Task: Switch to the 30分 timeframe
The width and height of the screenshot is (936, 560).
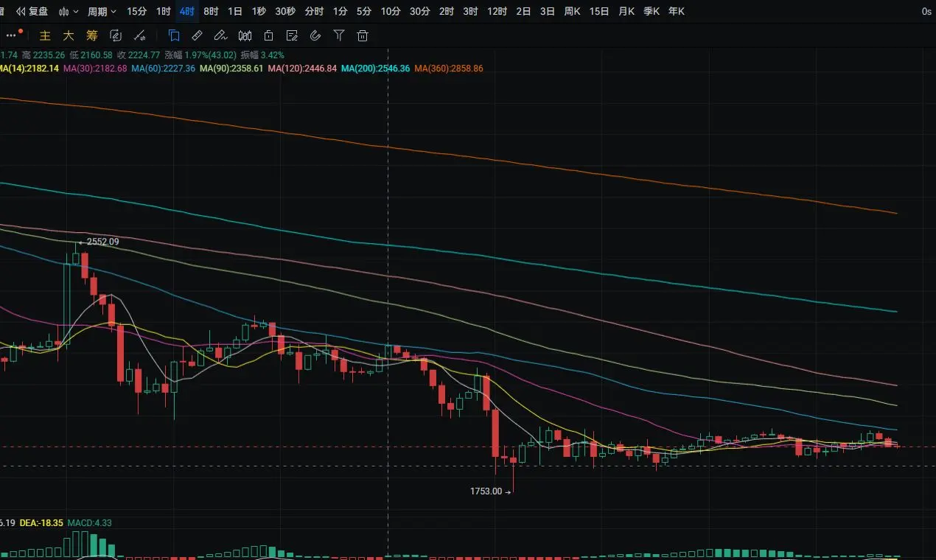Action: 419,11
